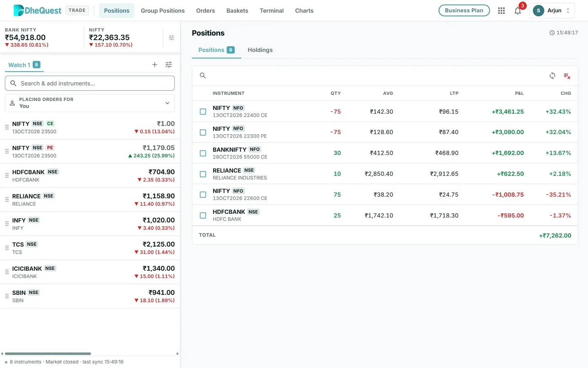Open the Positions nav item
Screen dimensions: 588x368
(117, 11)
